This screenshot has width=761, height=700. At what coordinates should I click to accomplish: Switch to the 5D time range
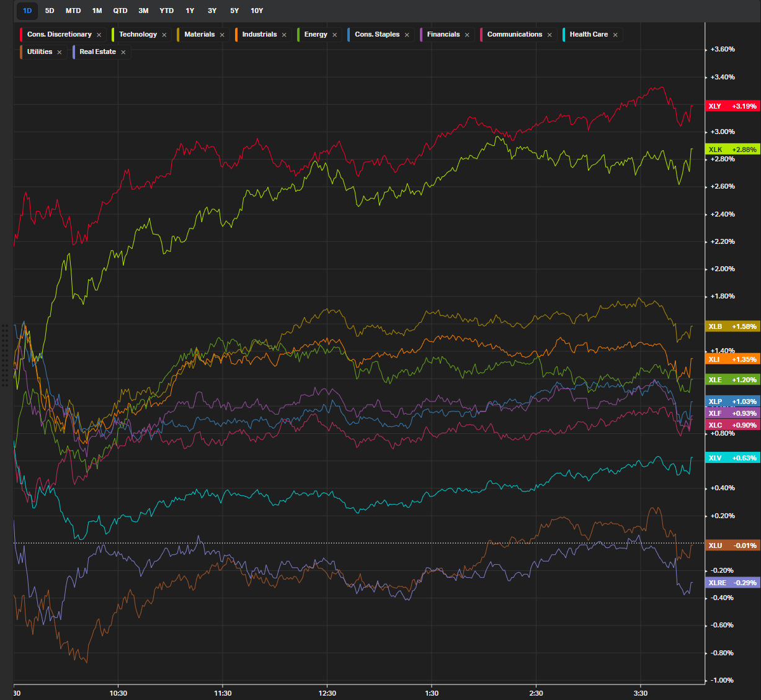[x=50, y=11]
